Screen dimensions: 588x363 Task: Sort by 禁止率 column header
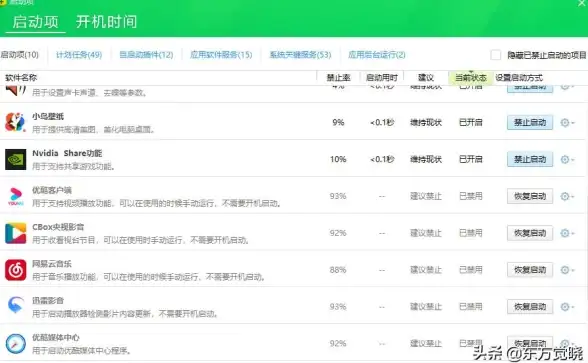point(338,78)
